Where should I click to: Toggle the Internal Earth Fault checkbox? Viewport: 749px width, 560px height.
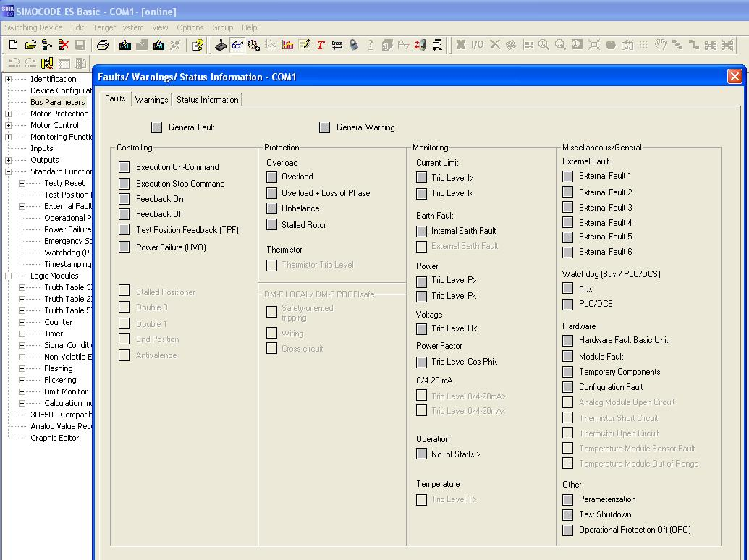coord(421,231)
